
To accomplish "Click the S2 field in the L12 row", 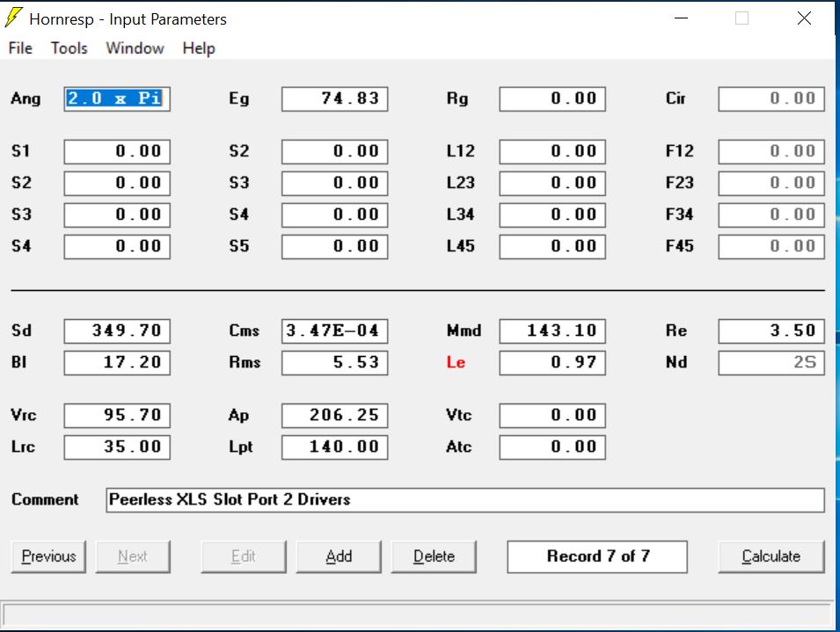I will [335, 151].
